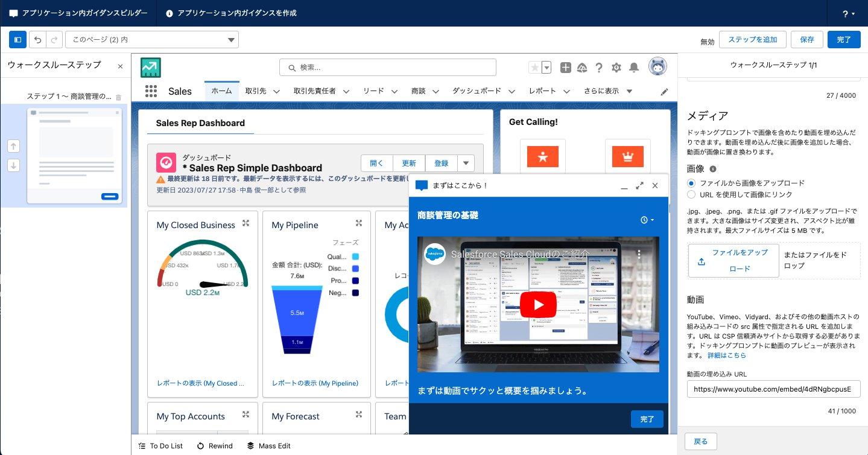868x455 pixels.
Task: Click the search box 検索
Action: 388,67
